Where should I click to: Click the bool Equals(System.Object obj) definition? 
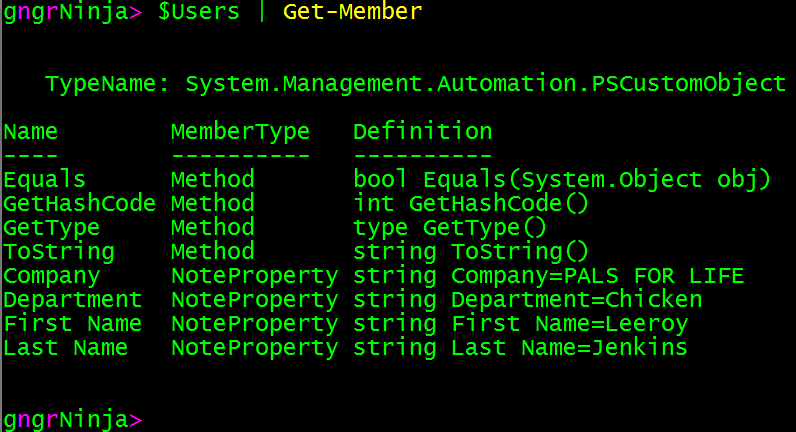(562, 180)
